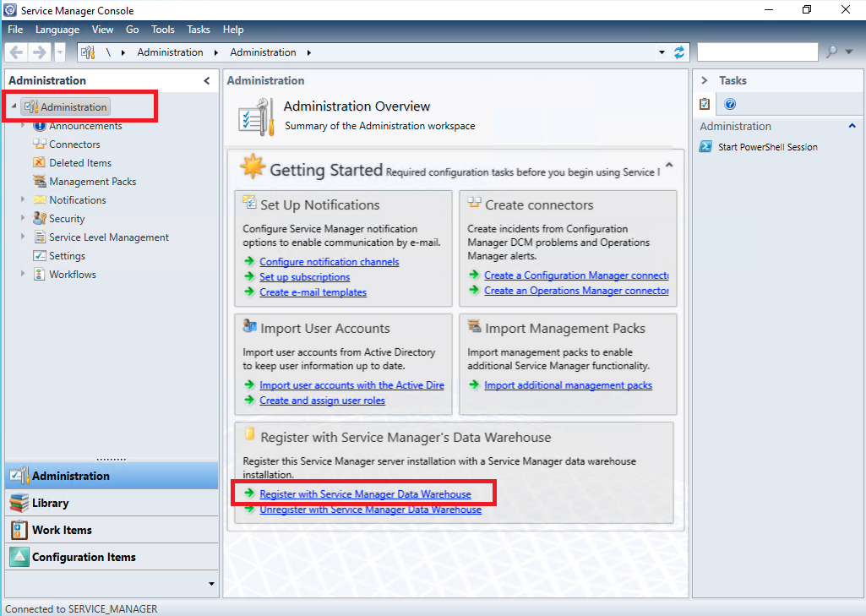Click the Settings node icon

[x=39, y=256]
